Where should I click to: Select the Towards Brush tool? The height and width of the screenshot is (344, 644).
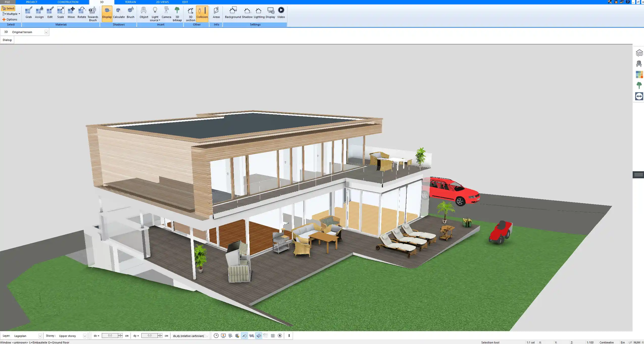coord(93,14)
